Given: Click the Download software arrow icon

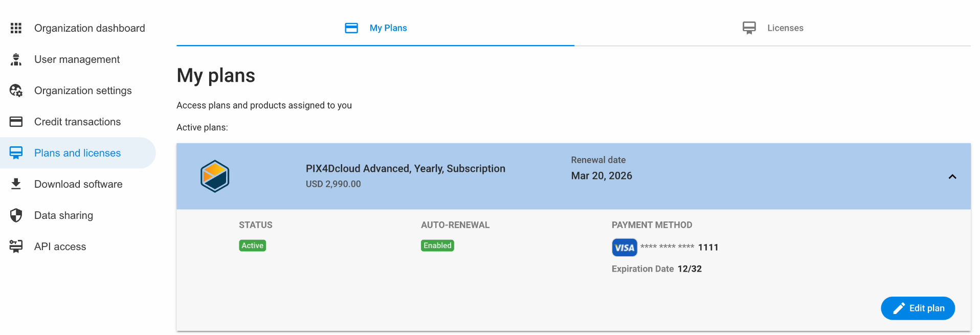Looking at the screenshot, I should [x=16, y=184].
